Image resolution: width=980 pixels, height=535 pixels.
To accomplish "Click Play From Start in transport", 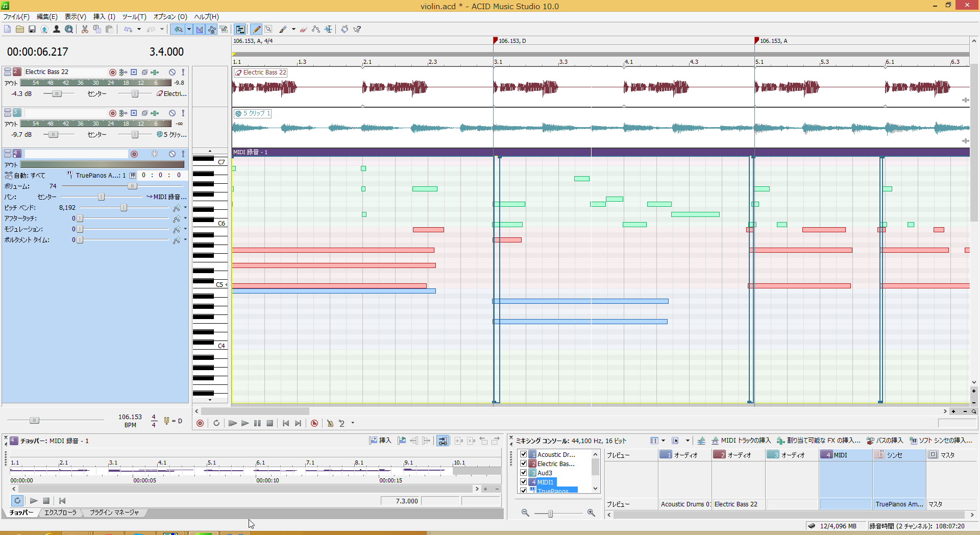I will pyautogui.click(x=233, y=423).
